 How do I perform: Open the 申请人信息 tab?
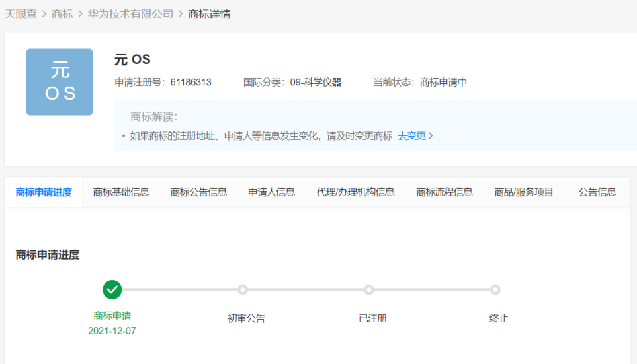pos(271,192)
